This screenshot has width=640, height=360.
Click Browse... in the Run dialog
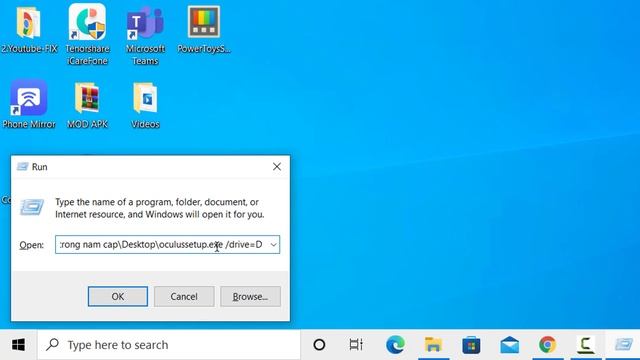pos(250,296)
